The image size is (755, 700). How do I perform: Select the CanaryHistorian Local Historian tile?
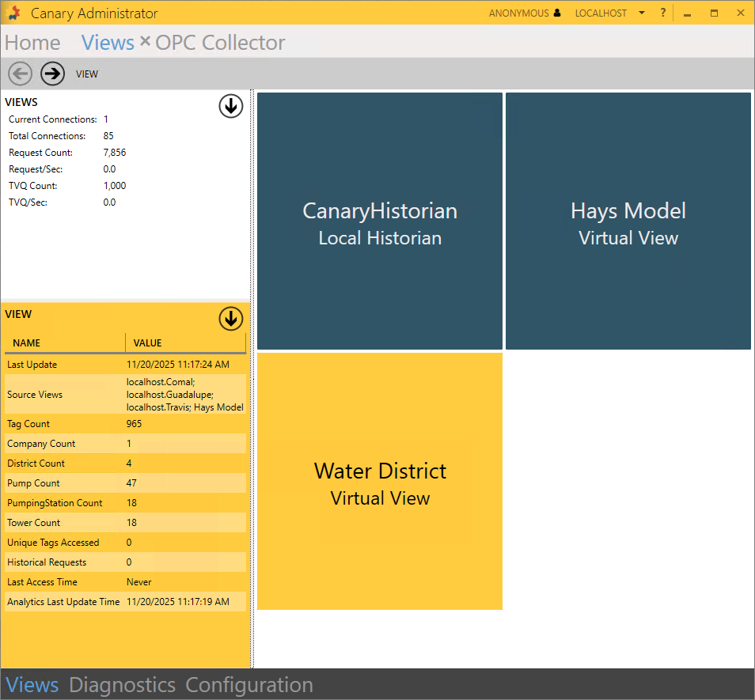click(380, 221)
